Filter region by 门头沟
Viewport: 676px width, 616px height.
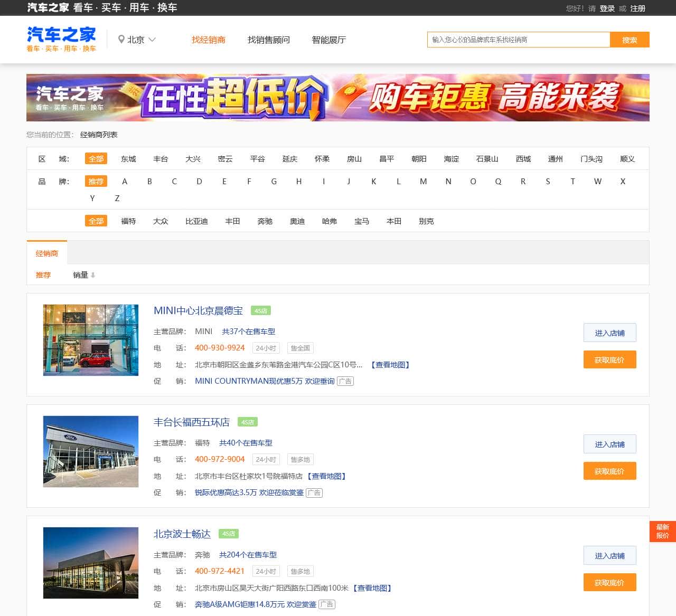[591, 159]
